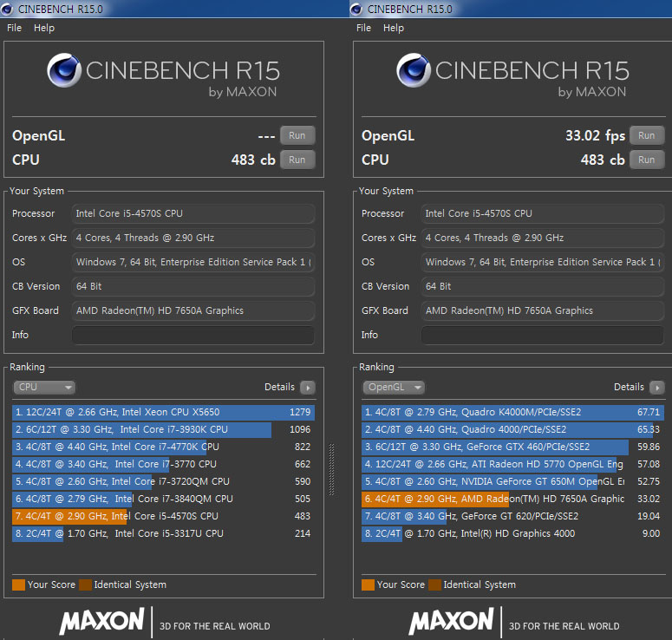Select Intel Core i5-3317U ranking row
This screenshot has height=640, width=672.
coord(163,533)
